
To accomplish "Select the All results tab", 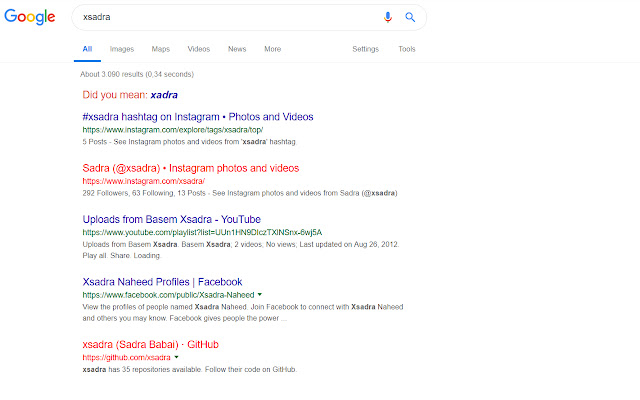I will coord(87,48).
